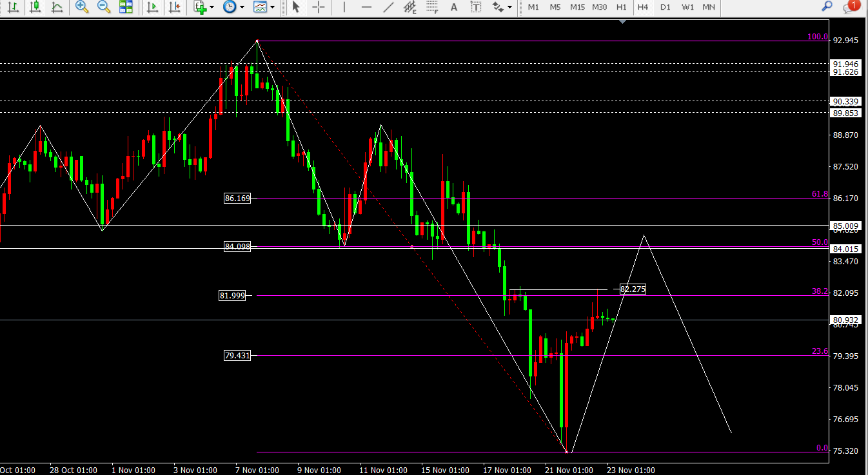868x475 pixels.
Task: Toggle chart auto scroll
Action: pos(152,7)
